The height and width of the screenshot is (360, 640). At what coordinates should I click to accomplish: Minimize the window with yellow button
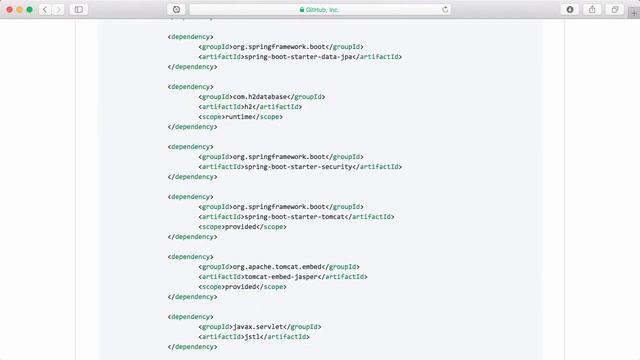pyautogui.click(x=20, y=9)
